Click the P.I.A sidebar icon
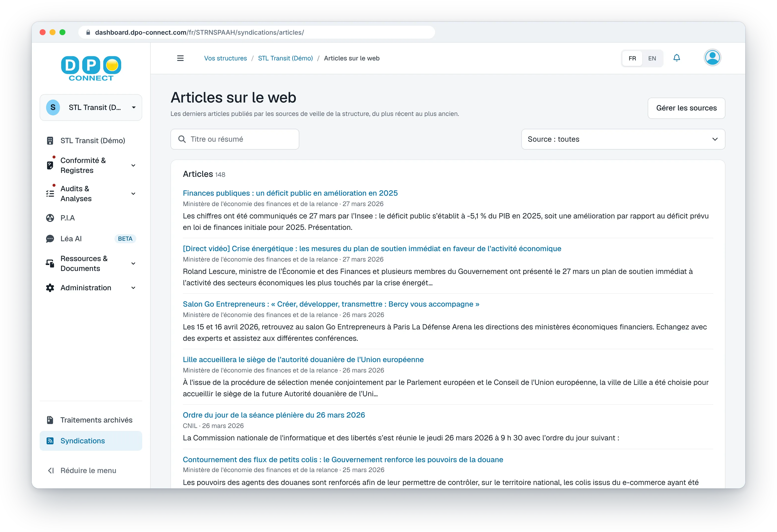777x532 pixels. coord(50,218)
